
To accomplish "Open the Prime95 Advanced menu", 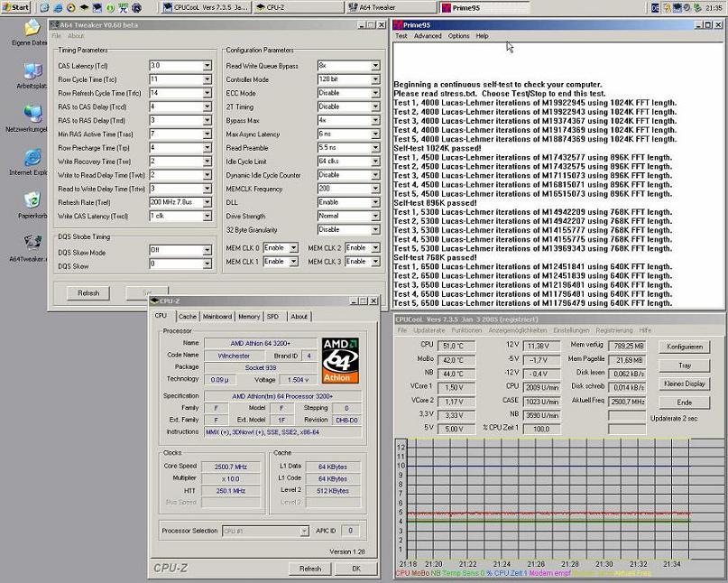I will pyautogui.click(x=428, y=36).
